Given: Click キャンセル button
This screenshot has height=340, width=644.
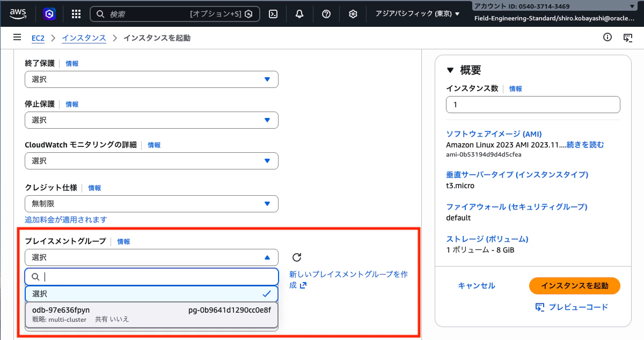Looking at the screenshot, I should pyautogui.click(x=477, y=286).
